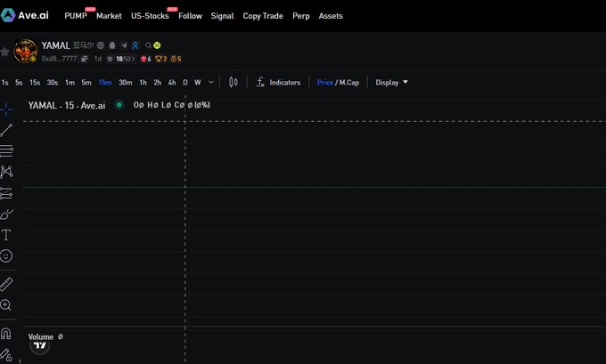The image size is (606, 364).
Task: Open the Assets page
Action: point(331,16)
